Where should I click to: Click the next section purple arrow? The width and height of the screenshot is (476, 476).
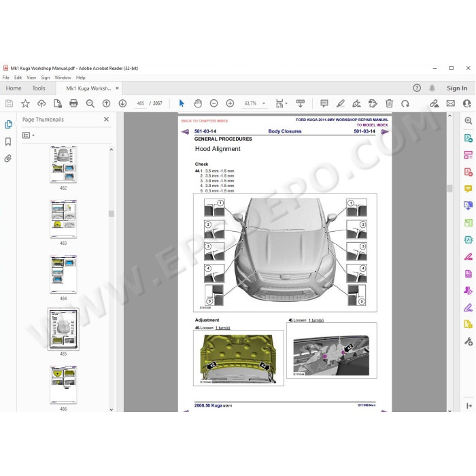385,131
